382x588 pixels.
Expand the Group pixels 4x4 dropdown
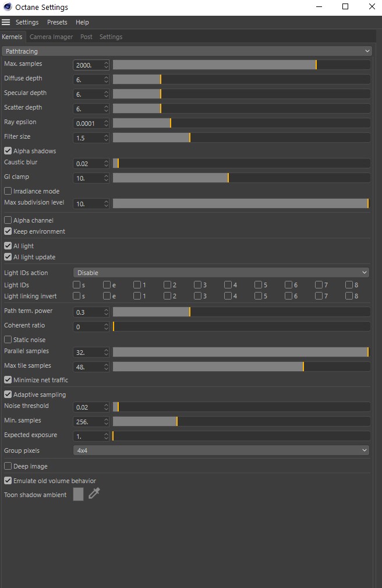click(221, 450)
